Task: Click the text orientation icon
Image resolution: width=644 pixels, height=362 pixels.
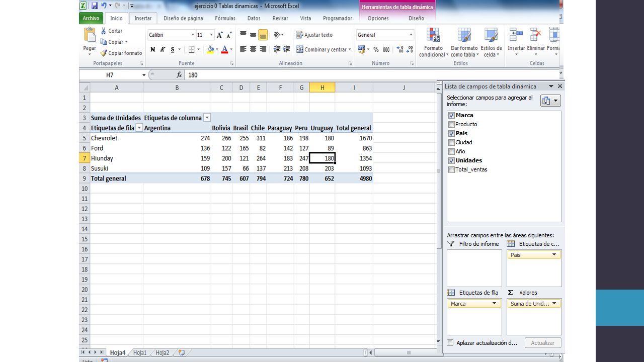Action: 277,35
